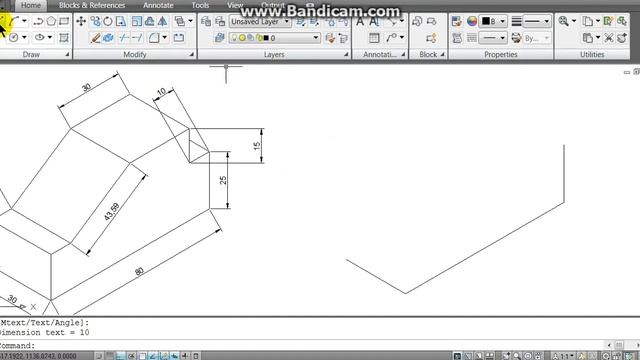Image resolution: width=640 pixels, height=360 pixels.
Task: Click the coordinates readout in status bar
Action: pos(38,356)
